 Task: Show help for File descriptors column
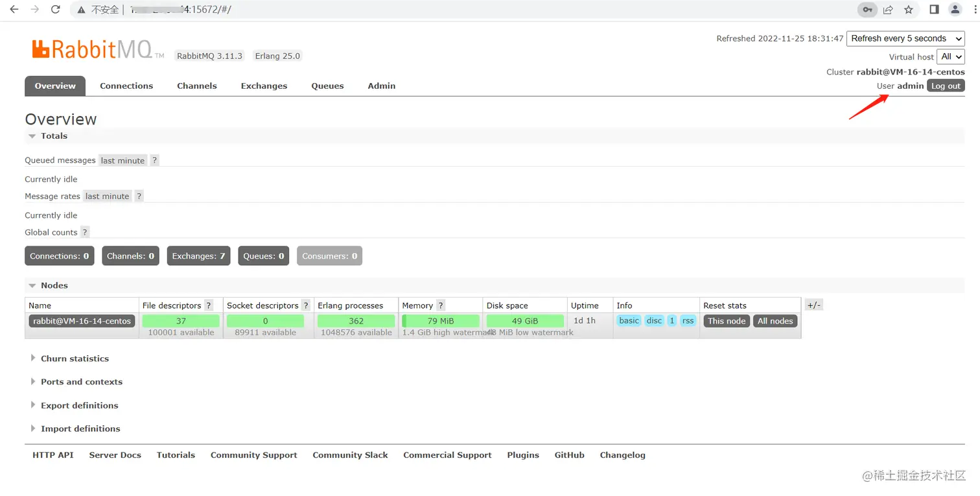(209, 305)
